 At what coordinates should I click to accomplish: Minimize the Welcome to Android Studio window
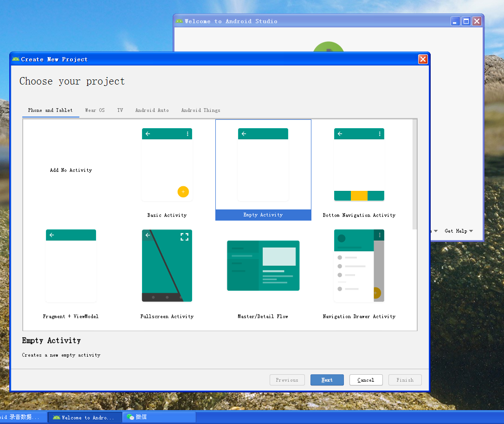pos(455,21)
